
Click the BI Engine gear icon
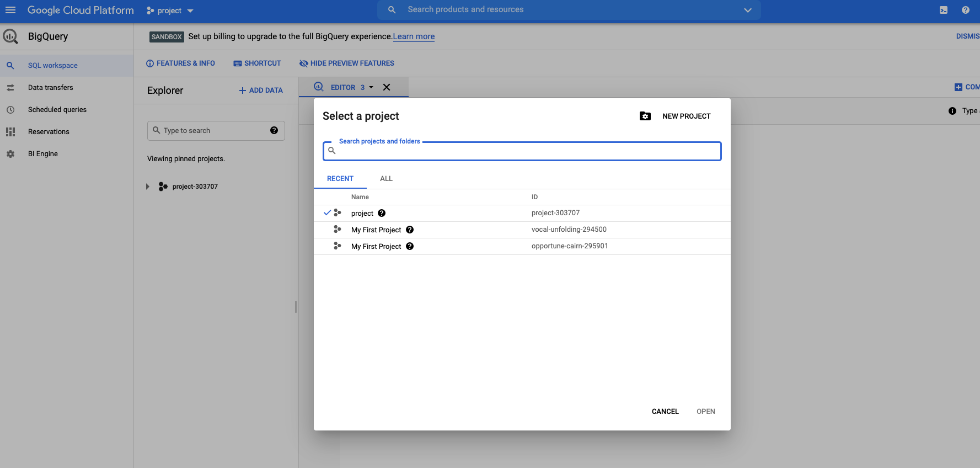[x=10, y=153]
